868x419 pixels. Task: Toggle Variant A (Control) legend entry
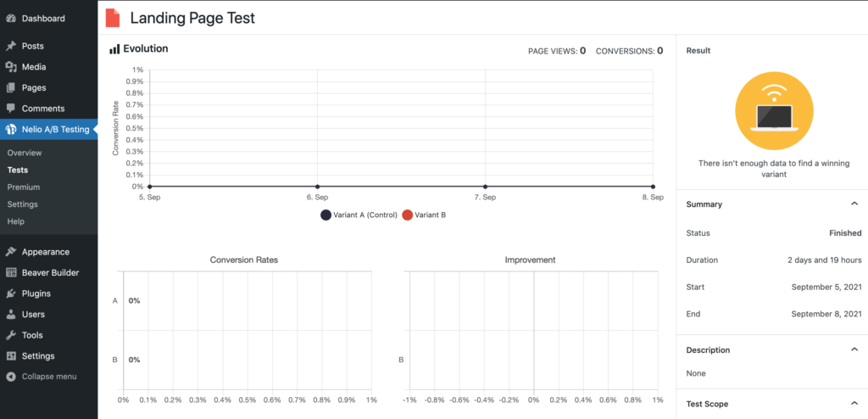tap(359, 215)
